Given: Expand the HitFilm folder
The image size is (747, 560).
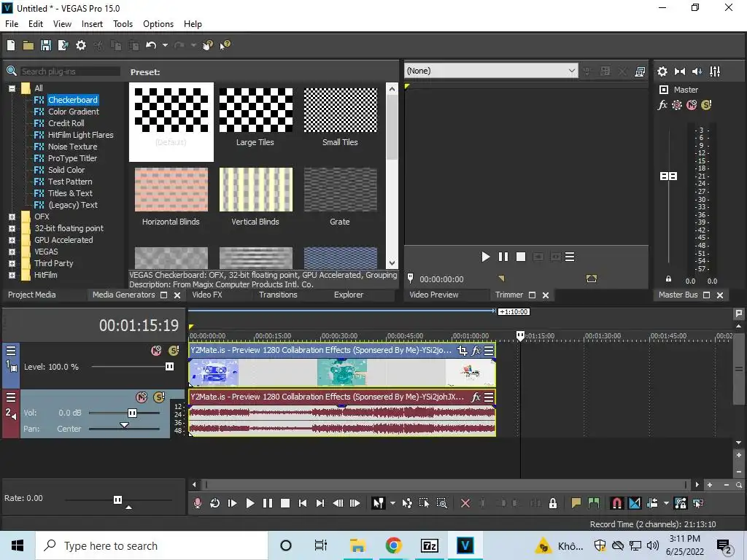Looking at the screenshot, I should tap(12, 275).
